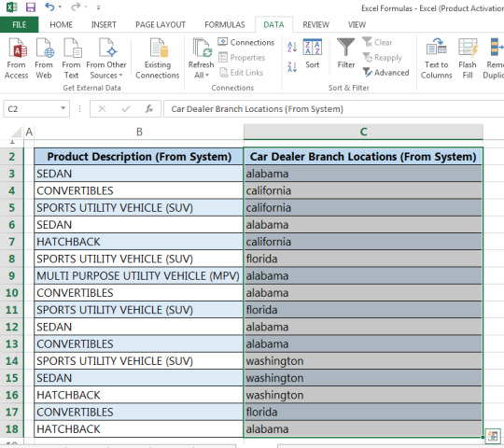
Task: Sort Z to A descending
Action: tap(292, 67)
